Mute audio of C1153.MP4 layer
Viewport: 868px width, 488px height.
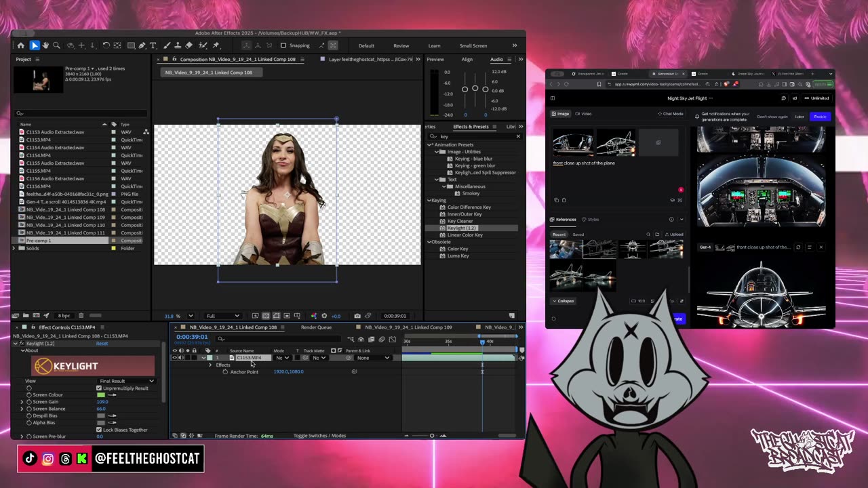(x=181, y=358)
